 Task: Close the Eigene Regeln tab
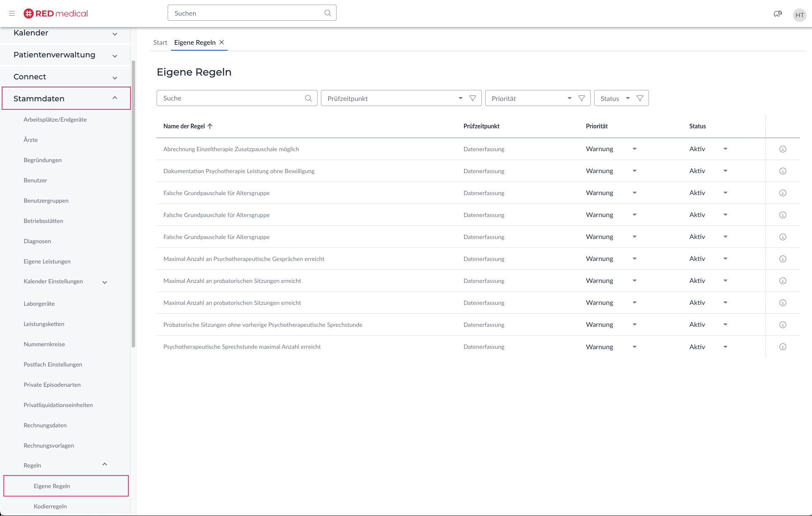222,42
